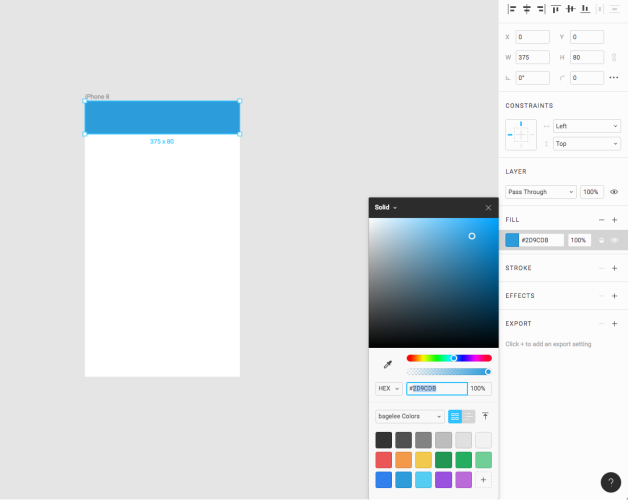628x500 pixels.
Task: Select the dark purple swatch
Action: point(443,480)
